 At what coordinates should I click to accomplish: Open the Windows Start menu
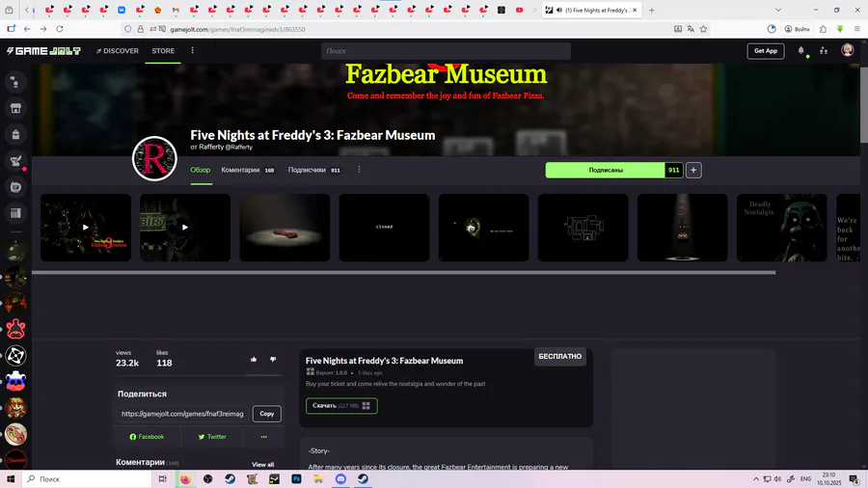point(11,479)
